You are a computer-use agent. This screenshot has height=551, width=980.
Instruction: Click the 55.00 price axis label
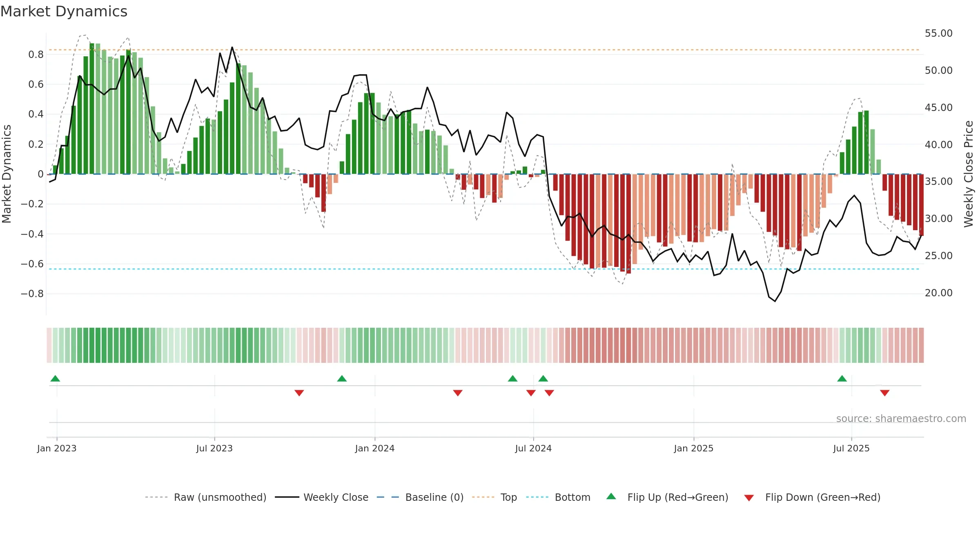pyautogui.click(x=939, y=33)
